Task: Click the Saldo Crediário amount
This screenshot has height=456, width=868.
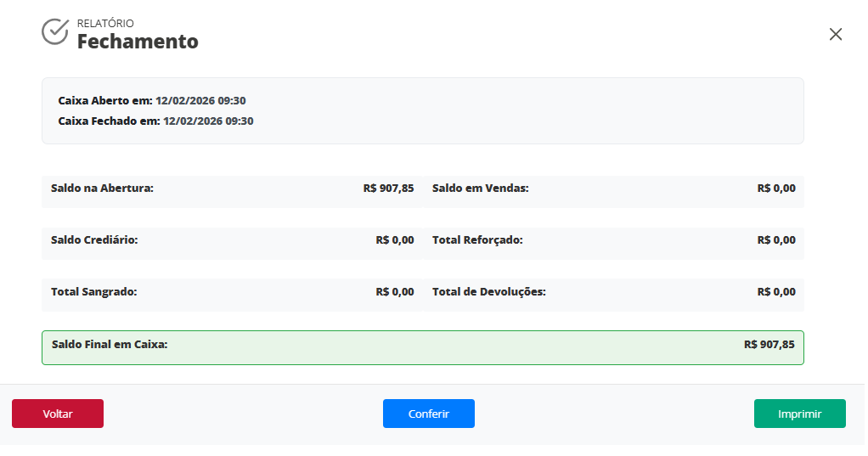Action: point(394,239)
